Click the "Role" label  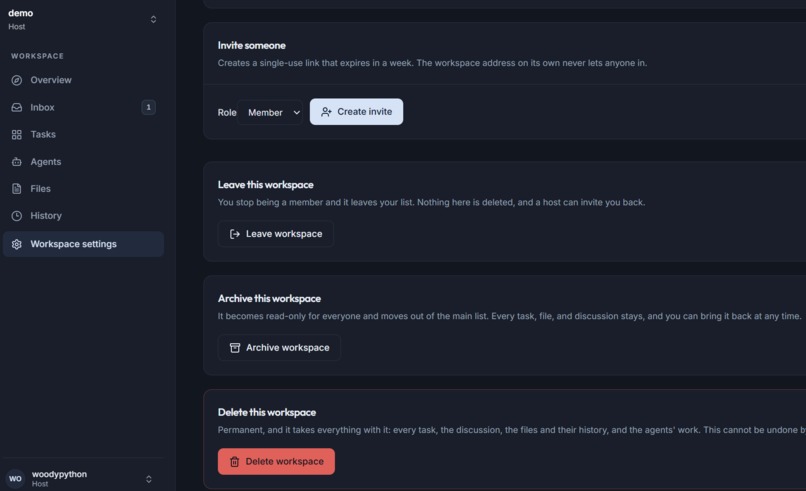(227, 113)
